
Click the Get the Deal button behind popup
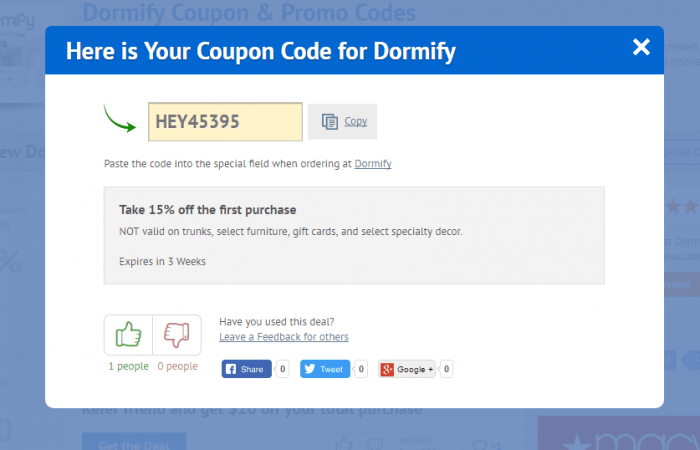tap(134, 442)
